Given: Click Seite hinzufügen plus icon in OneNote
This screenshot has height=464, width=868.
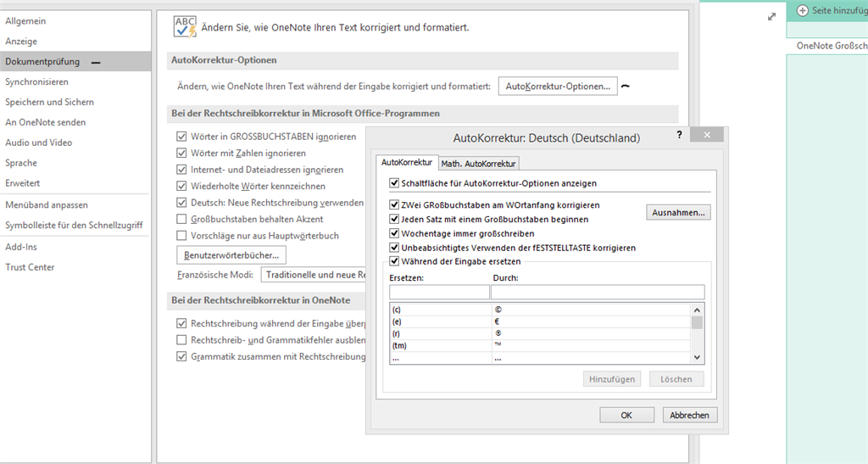Looking at the screenshot, I should (x=803, y=10).
